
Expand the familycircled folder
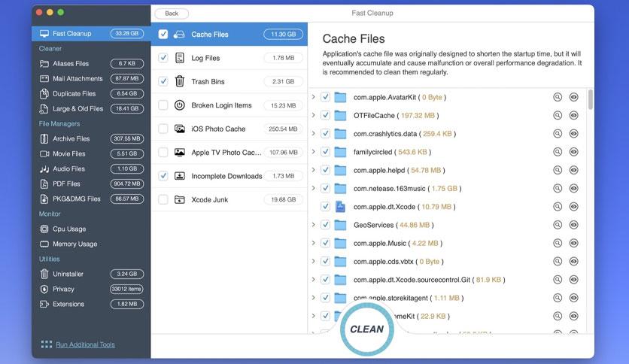click(314, 152)
